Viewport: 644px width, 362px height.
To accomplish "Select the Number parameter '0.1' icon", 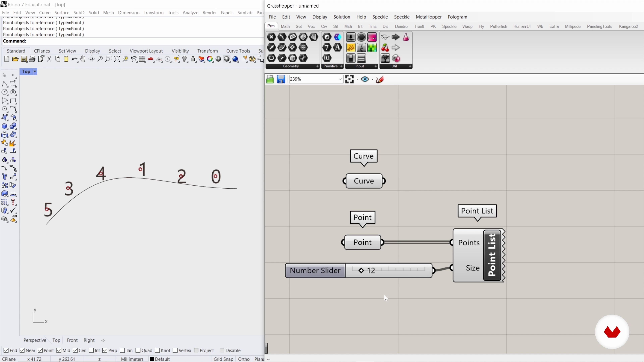I will 327,58.
